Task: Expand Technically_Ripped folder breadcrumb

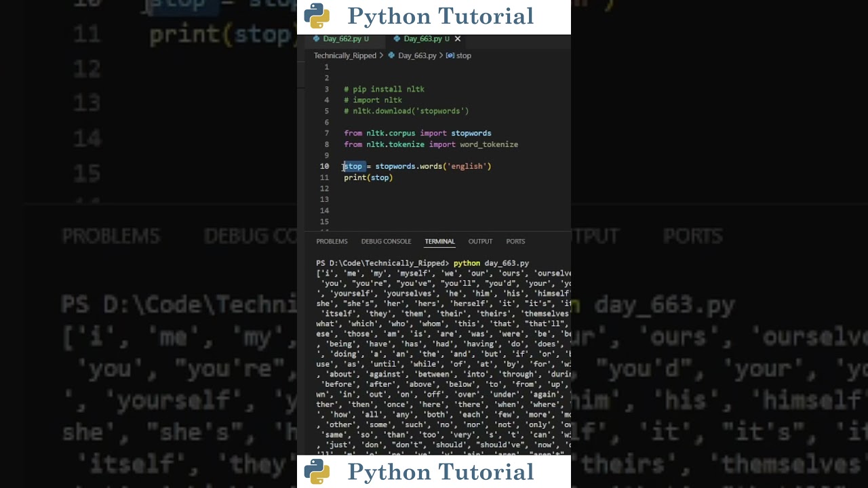Action: (x=344, y=56)
